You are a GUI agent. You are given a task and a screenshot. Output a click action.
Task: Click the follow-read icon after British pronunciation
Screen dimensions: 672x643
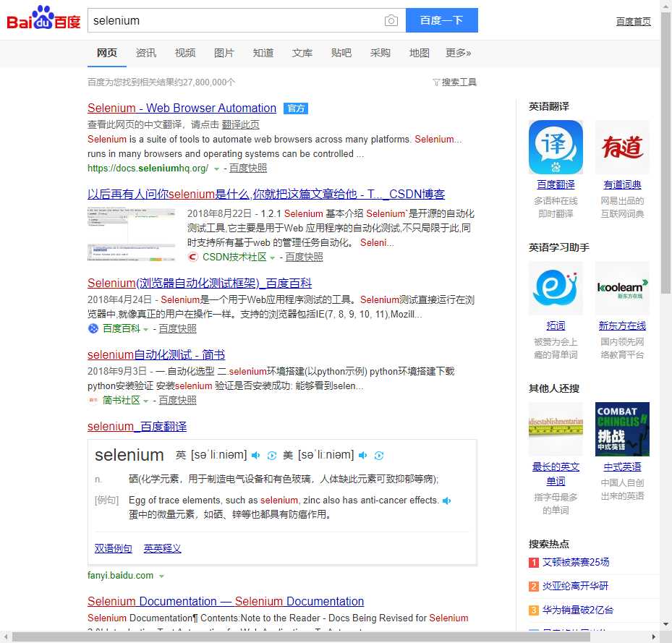(272, 455)
